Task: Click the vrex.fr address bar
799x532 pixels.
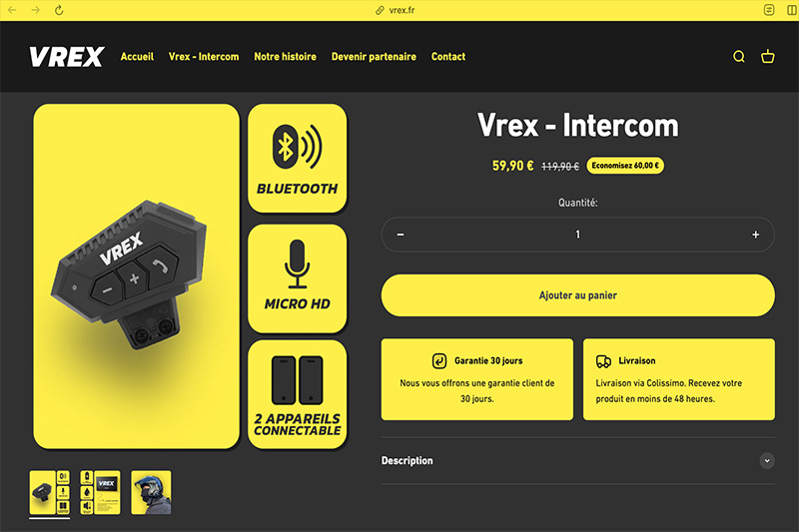Action: (396, 10)
